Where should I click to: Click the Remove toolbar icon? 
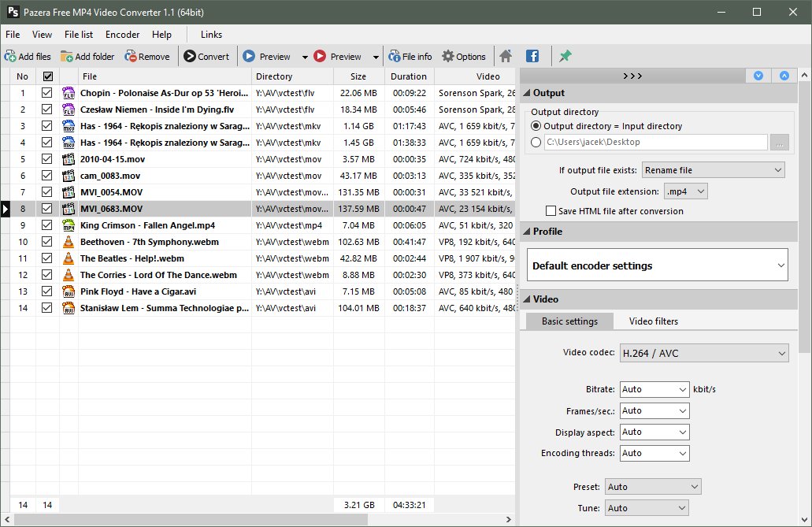tap(131, 57)
